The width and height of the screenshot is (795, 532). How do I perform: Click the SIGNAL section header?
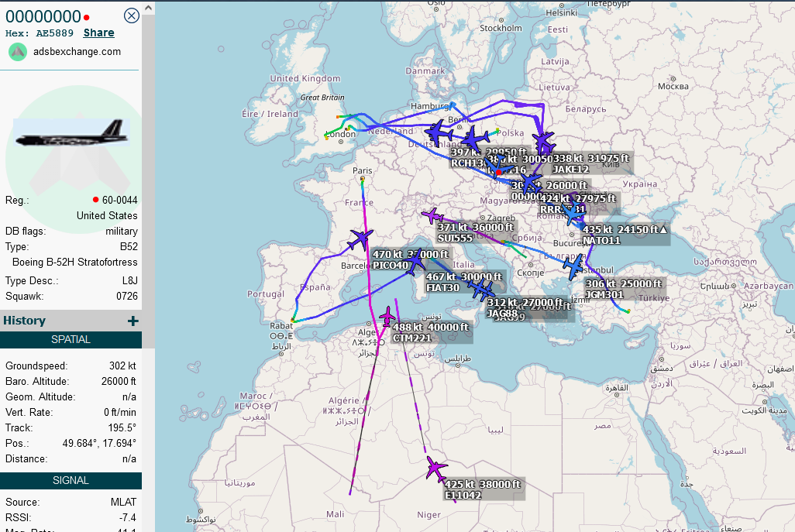point(71,480)
